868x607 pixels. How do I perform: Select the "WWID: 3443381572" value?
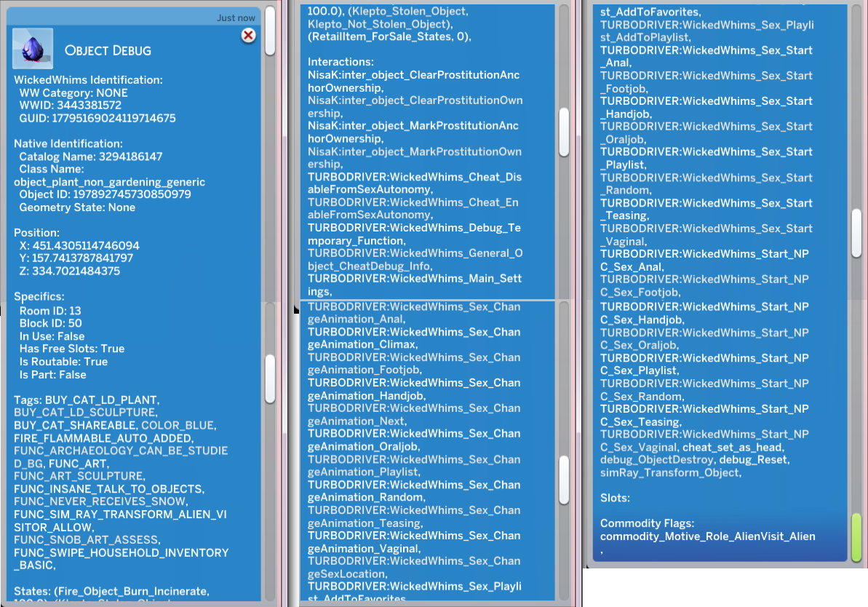[x=71, y=106]
